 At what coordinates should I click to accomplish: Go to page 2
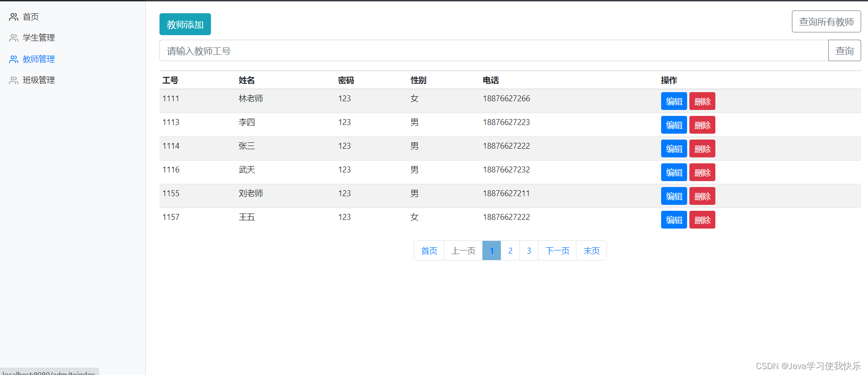(510, 250)
